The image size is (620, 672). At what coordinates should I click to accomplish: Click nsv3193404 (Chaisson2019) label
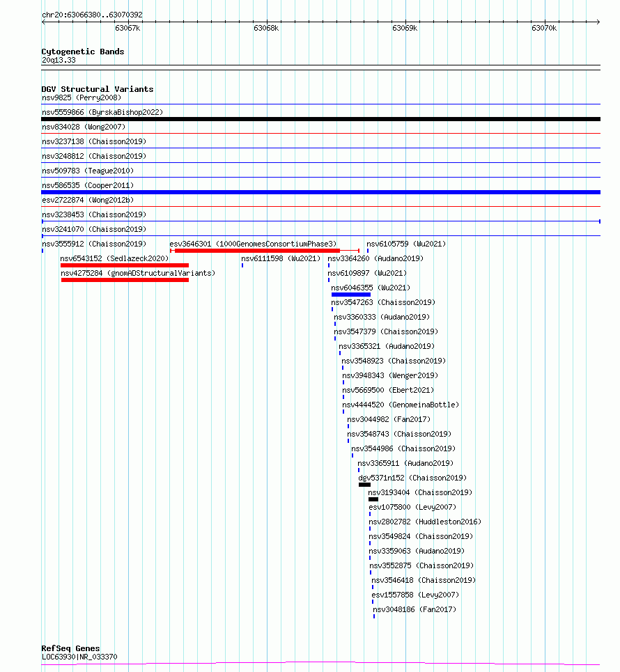(x=420, y=492)
